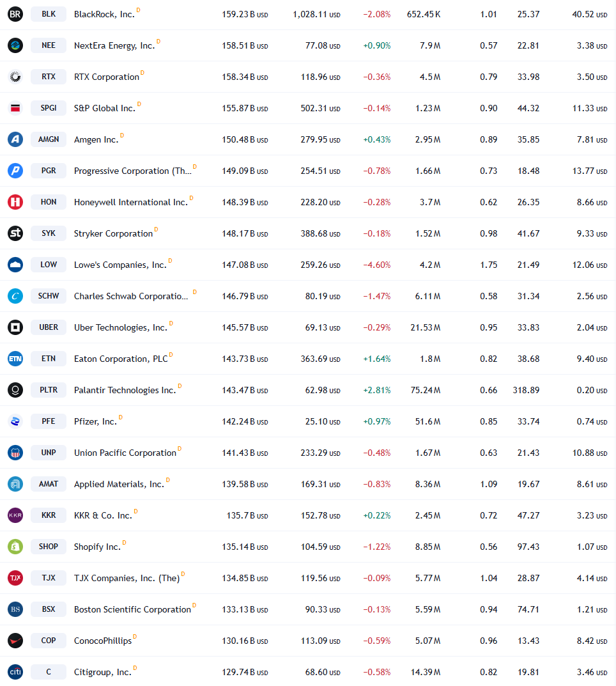
Task: Click the Palantir logo icon
Action: [x=15, y=390]
